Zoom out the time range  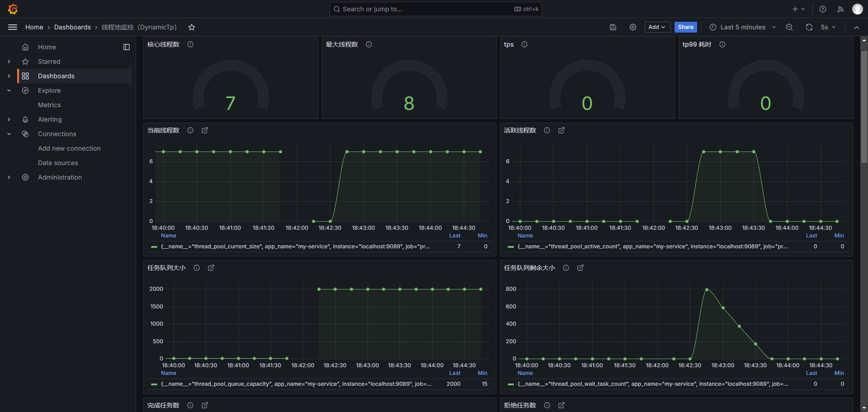(789, 27)
